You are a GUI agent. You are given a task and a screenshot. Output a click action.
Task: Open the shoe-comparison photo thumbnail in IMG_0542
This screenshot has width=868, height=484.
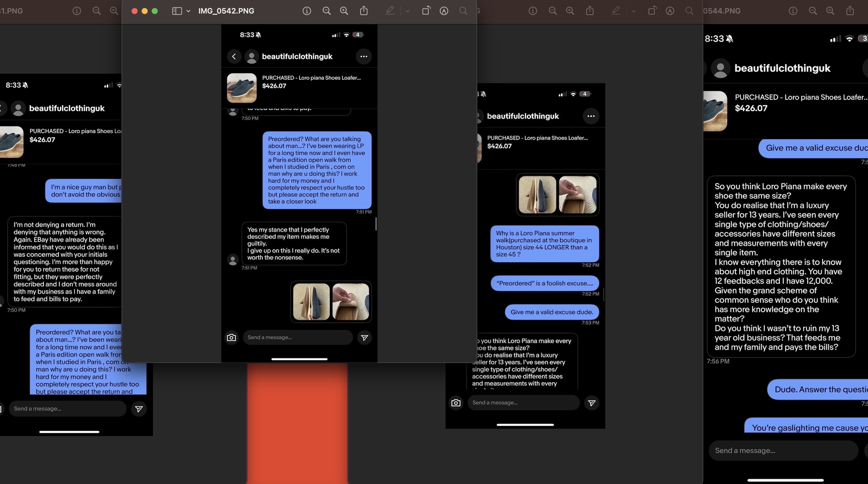tap(311, 302)
